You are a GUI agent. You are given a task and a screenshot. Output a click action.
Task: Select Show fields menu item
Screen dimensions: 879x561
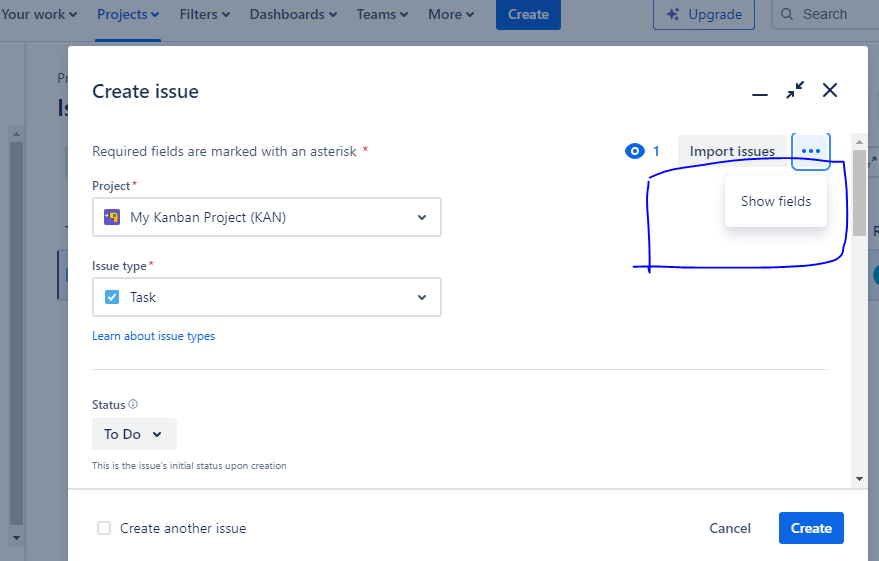[776, 201]
